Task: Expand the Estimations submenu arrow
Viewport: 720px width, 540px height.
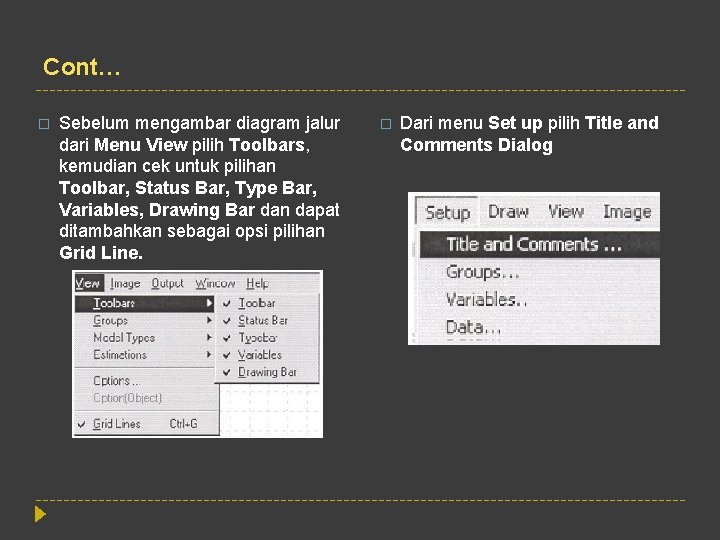Action: pyautogui.click(x=209, y=354)
